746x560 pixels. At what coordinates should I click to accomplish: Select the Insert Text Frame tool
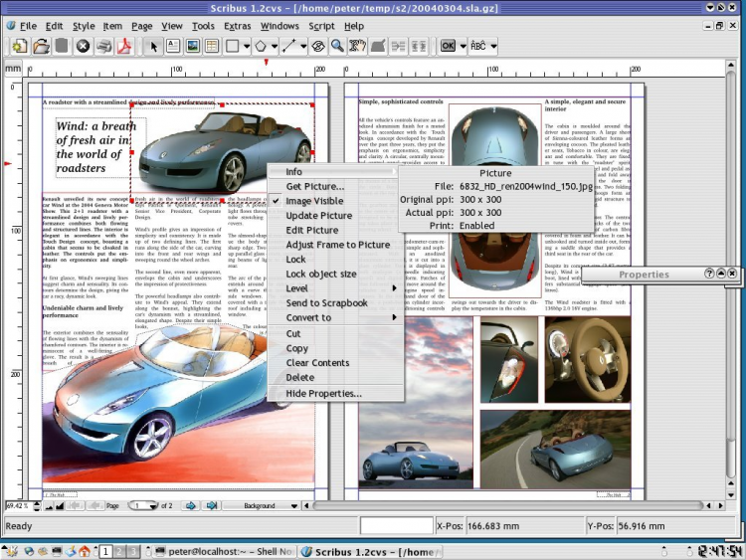coord(172,46)
